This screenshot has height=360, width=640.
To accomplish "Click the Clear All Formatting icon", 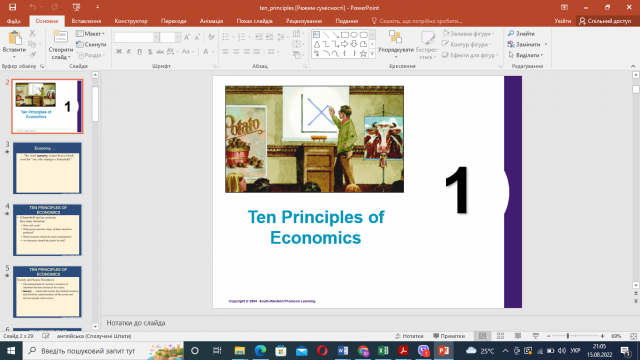I will (x=211, y=38).
